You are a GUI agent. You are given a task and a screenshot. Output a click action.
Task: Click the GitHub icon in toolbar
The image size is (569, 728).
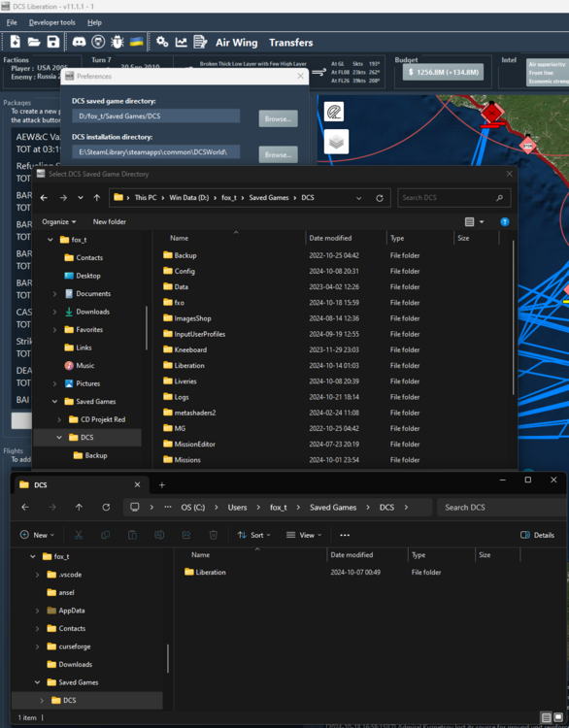tap(98, 43)
